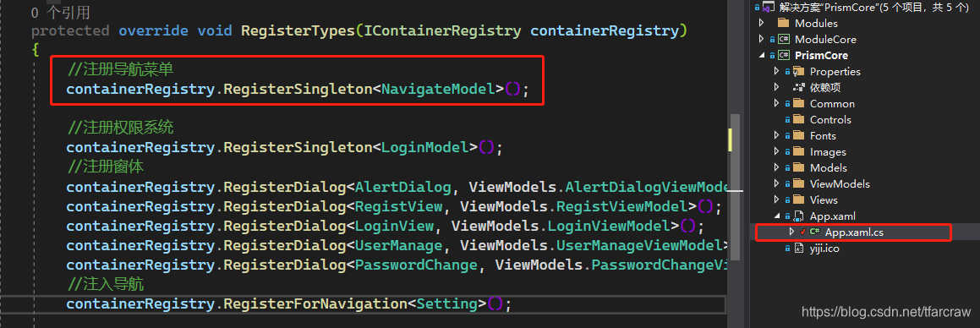Click the AlertDialog type in code

[x=402, y=188]
